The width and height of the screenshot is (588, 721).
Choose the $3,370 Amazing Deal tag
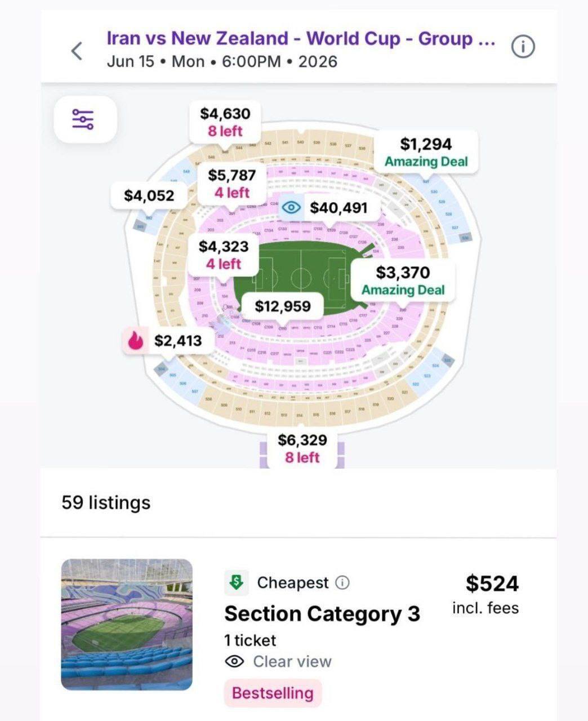[403, 281]
